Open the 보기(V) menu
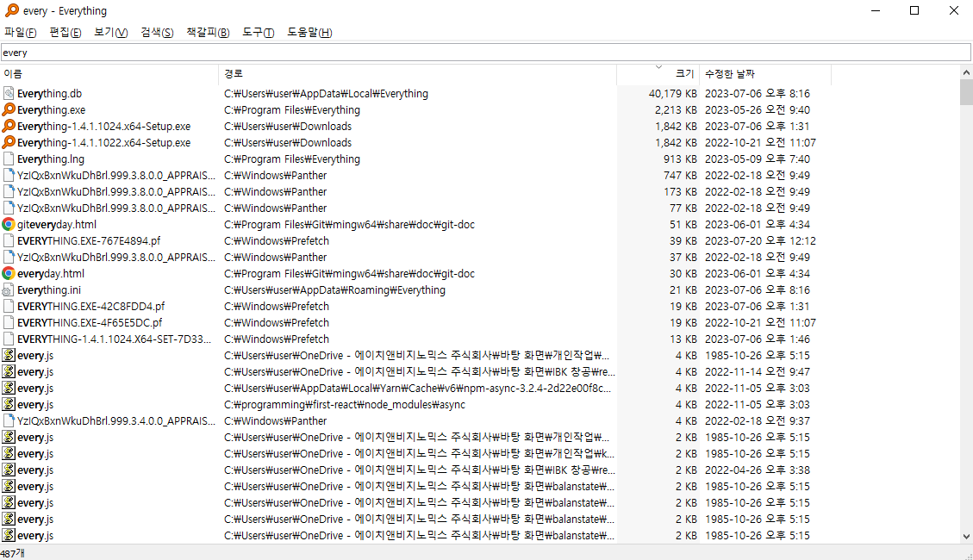This screenshot has height=560, width=973. 110,32
